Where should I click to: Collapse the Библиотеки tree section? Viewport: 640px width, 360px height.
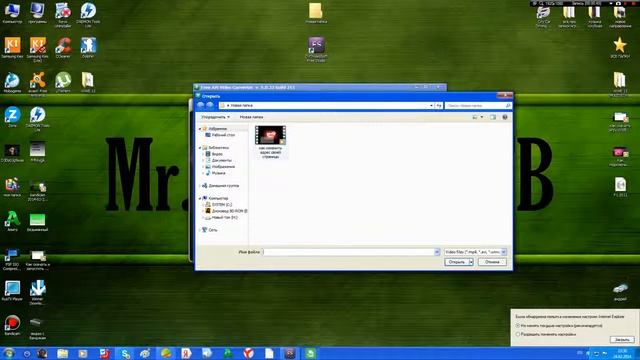[x=200, y=148]
